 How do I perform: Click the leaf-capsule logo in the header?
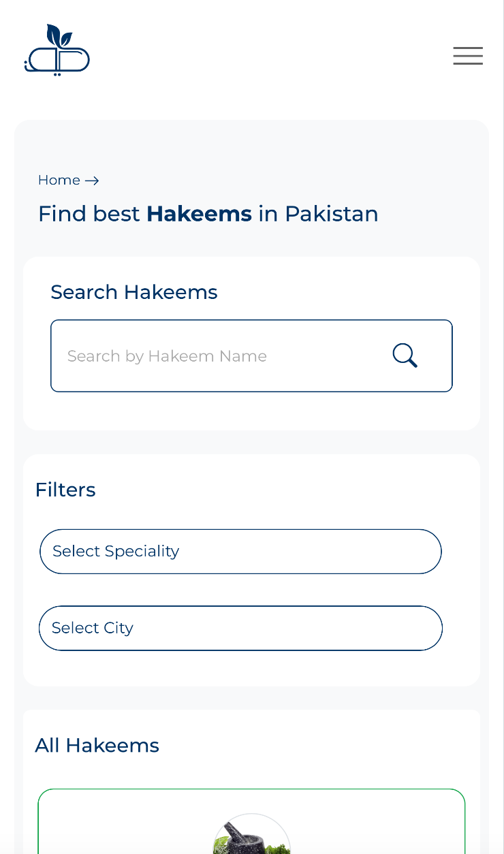[57, 49]
